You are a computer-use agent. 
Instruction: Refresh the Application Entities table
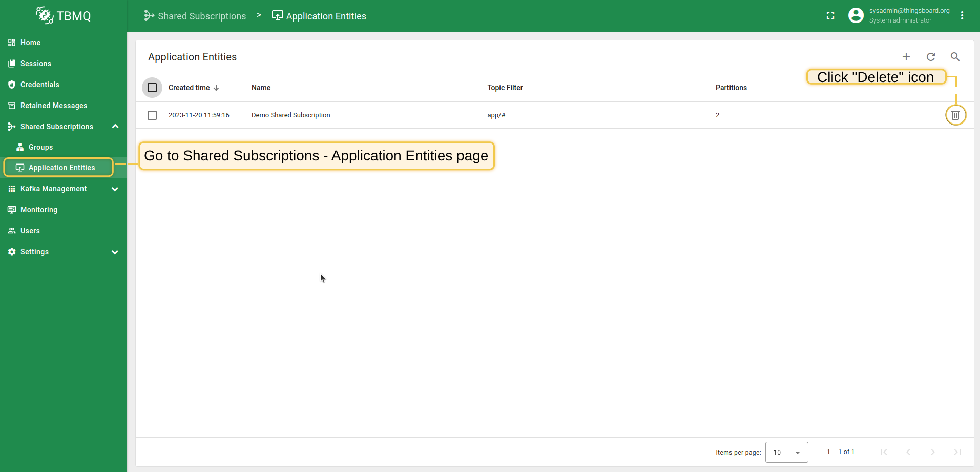click(930, 56)
